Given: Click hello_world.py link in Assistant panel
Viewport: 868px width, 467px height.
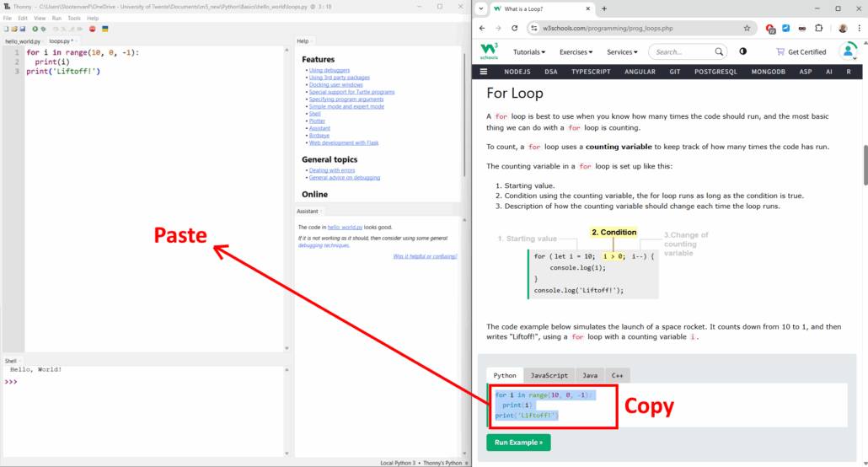Looking at the screenshot, I should tap(345, 227).
